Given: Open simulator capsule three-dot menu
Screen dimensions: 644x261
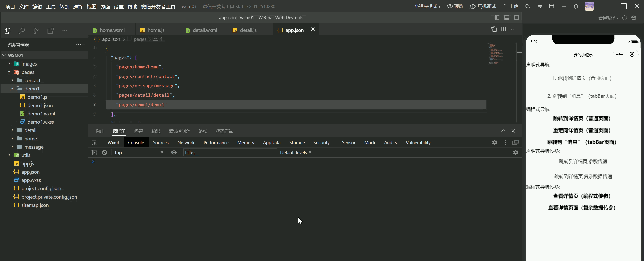Looking at the screenshot, I should pyautogui.click(x=620, y=54).
